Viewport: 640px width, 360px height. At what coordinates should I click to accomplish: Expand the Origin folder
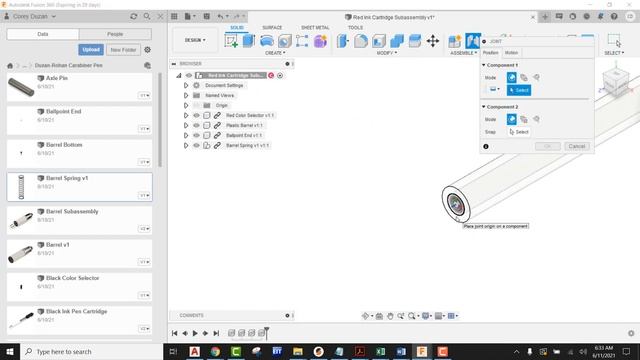coord(186,105)
